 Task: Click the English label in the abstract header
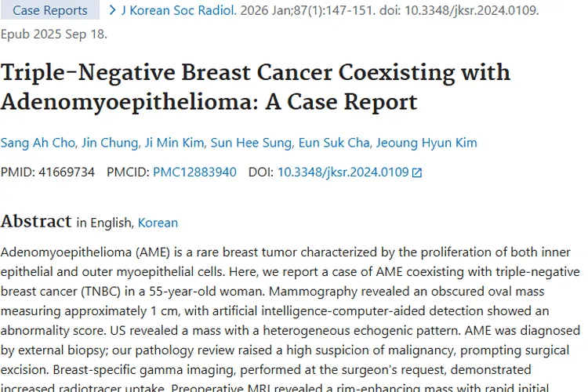click(111, 223)
